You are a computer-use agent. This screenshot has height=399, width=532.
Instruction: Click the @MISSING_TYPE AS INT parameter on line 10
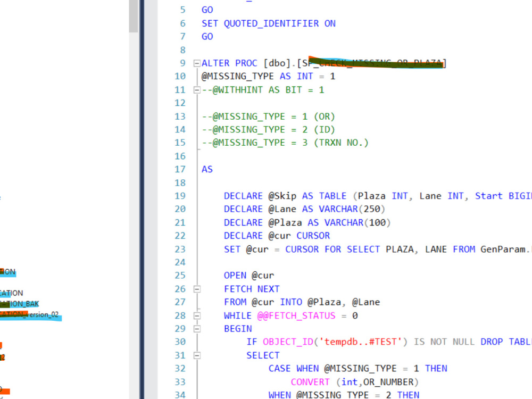pos(268,76)
